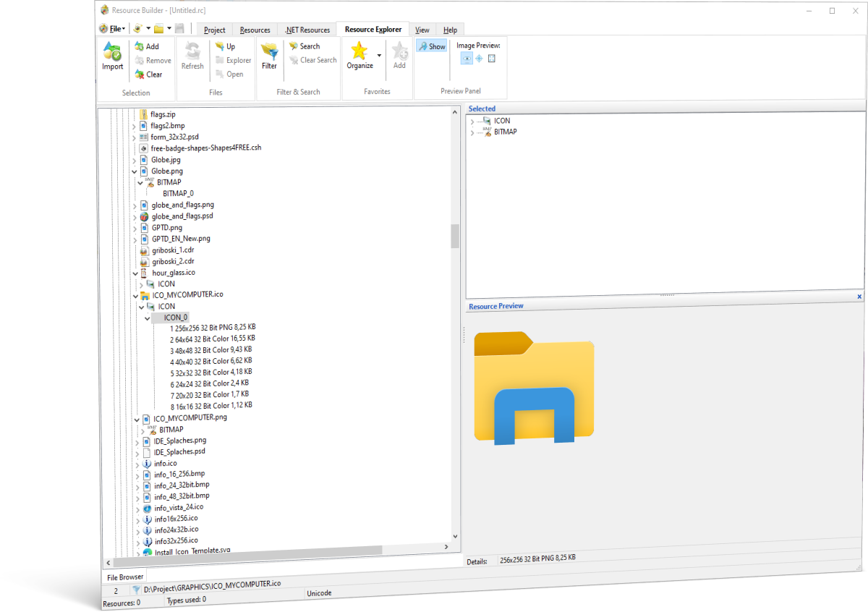Screen dimensions: 868x612
Task: Expand form_32x32.psd node
Action: click(135, 137)
